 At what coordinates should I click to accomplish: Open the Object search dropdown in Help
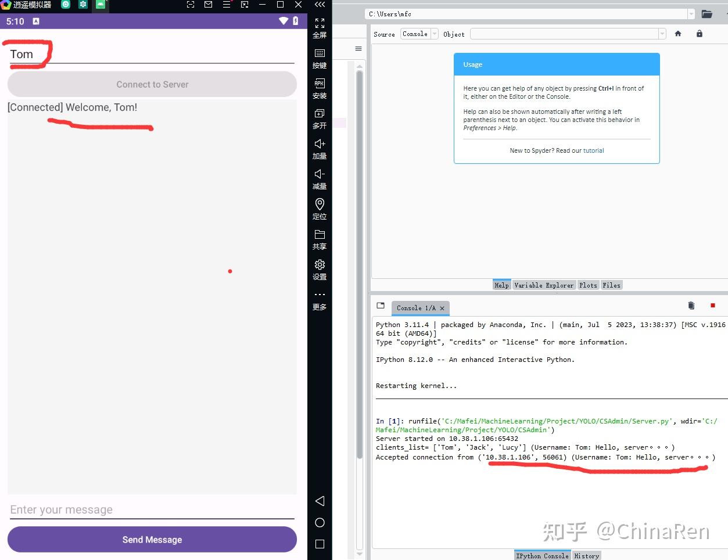click(x=662, y=34)
